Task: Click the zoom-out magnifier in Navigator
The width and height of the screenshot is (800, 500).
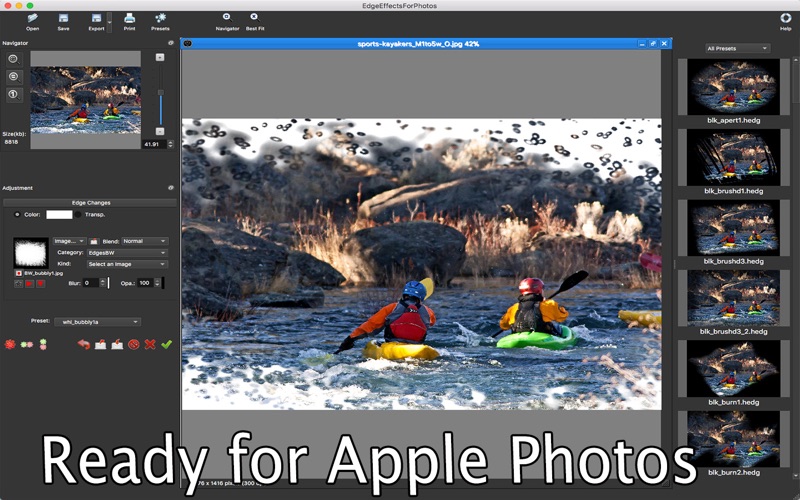Action: click(14, 77)
